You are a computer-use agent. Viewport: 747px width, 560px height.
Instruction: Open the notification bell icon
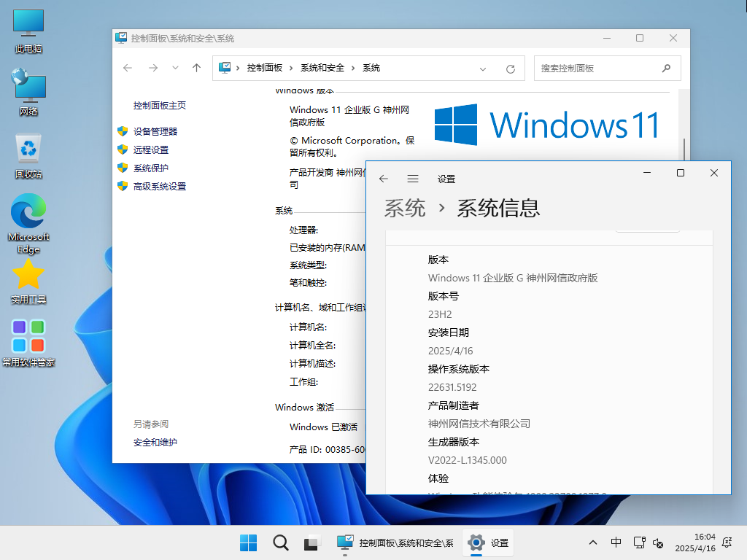(x=727, y=542)
